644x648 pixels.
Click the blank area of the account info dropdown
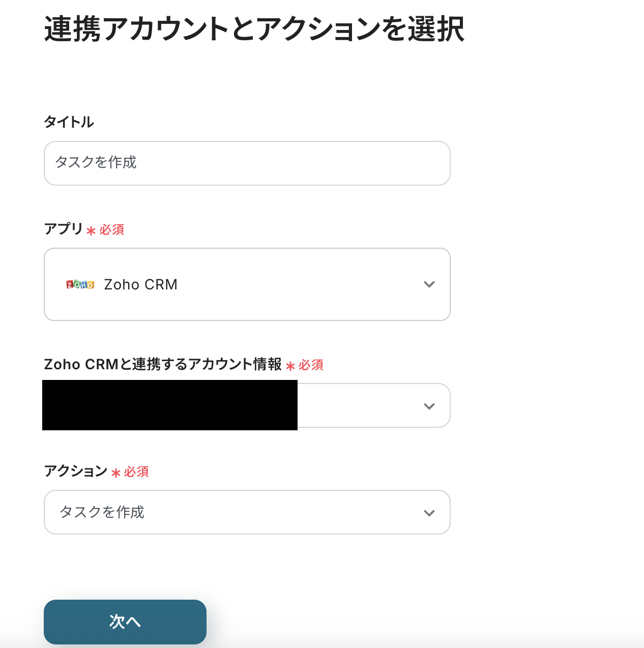(356, 406)
